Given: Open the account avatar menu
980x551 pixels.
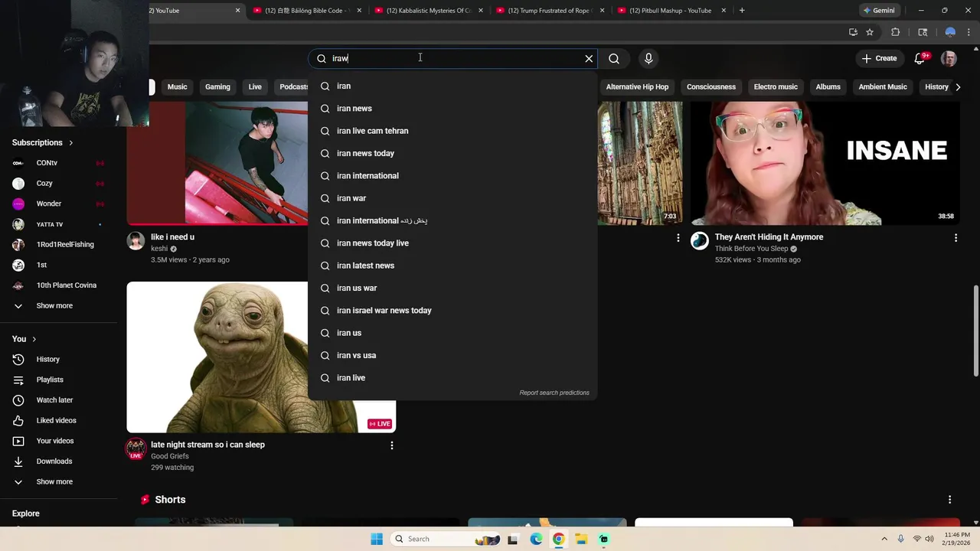Looking at the screenshot, I should (949, 58).
